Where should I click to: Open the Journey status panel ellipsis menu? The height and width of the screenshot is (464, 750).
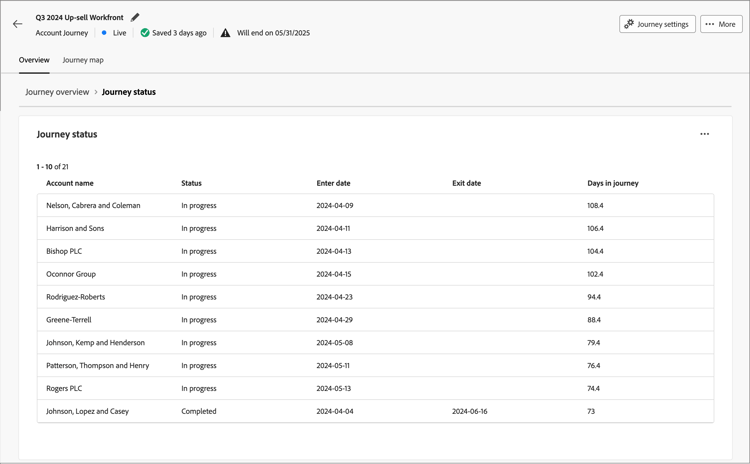pyautogui.click(x=704, y=134)
